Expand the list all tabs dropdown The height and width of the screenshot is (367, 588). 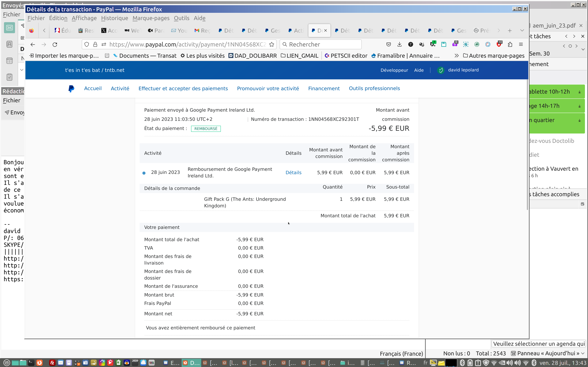[522, 31]
